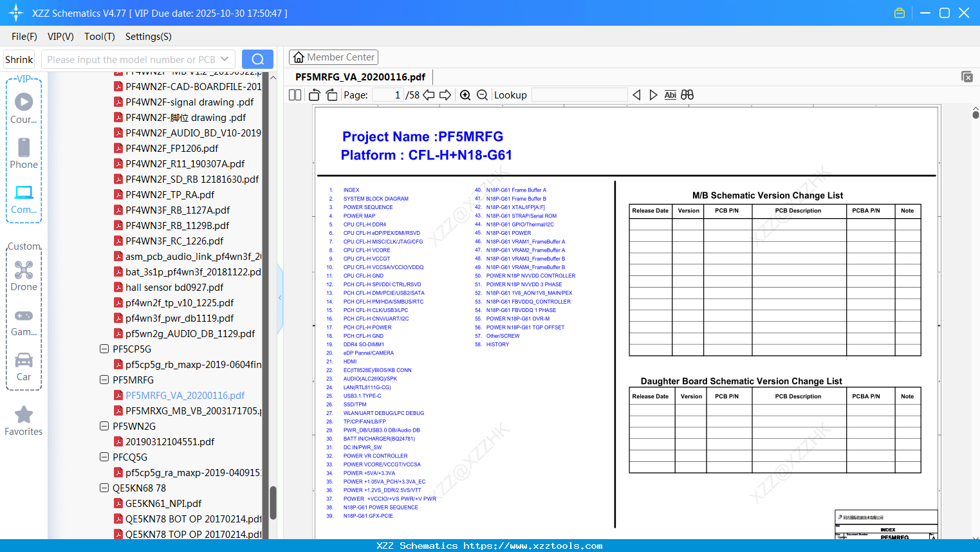980x552 pixels.
Task: Open the File(F) menu
Action: pos(24,37)
